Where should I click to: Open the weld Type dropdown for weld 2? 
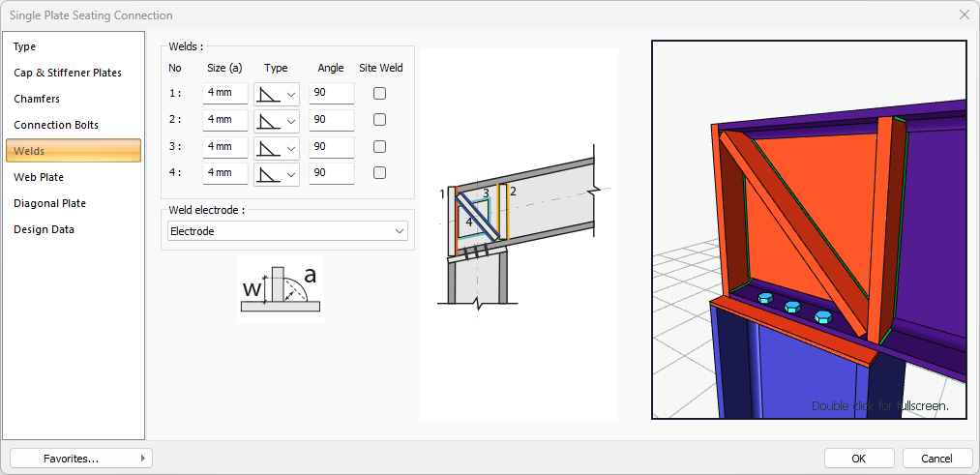277,120
